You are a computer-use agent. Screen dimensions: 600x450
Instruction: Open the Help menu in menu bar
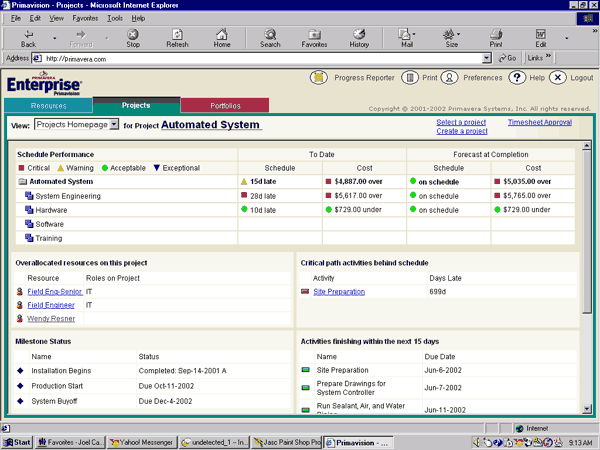138,18
